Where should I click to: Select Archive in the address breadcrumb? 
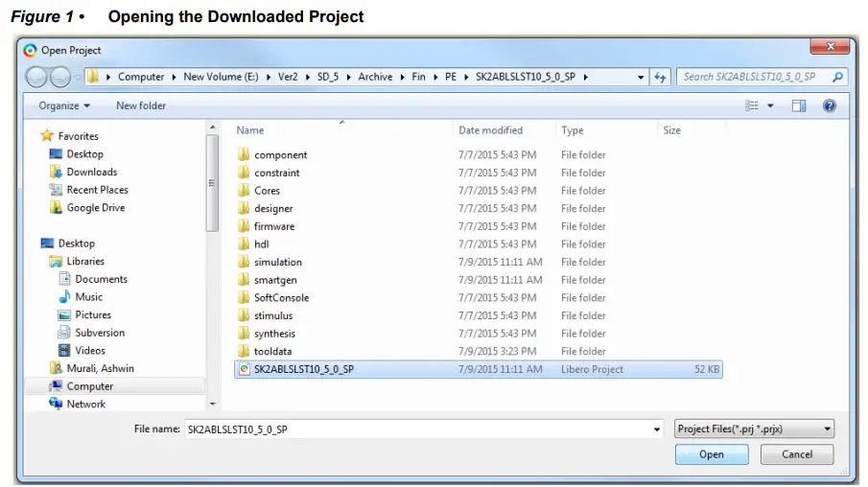coord(375,77)
